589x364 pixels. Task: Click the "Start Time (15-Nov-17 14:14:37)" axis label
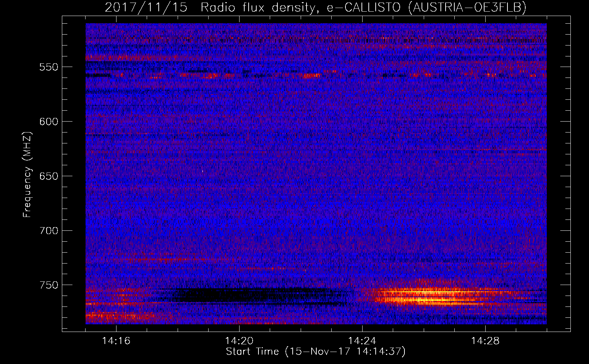point(316,352)
